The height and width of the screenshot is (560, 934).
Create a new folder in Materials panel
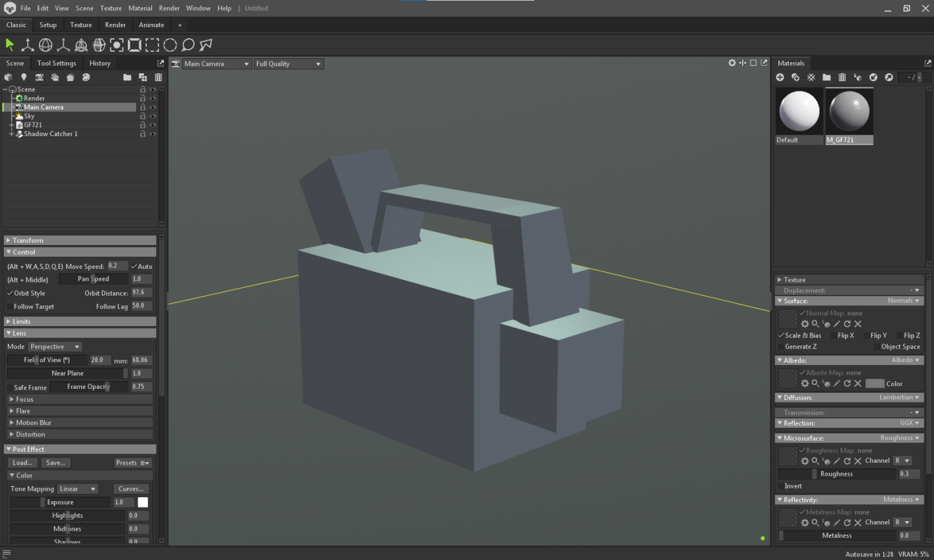pos(827,77)
